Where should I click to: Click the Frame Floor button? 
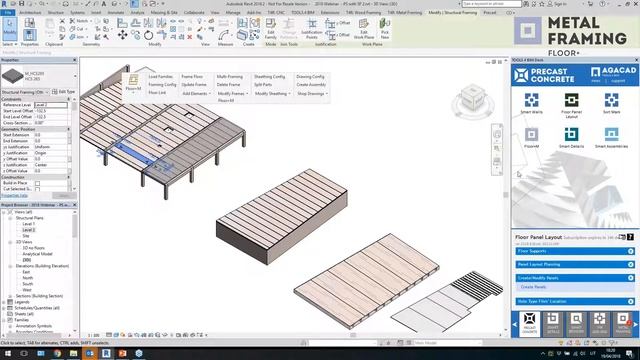(x=192, y=77)
